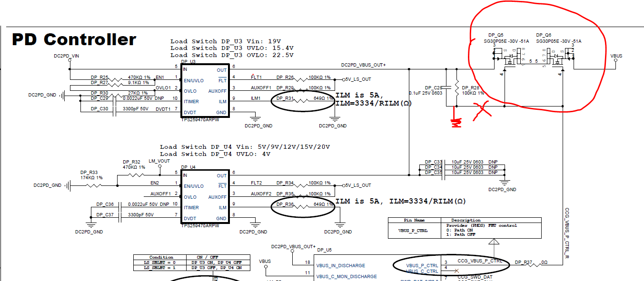Click the VBUS_C_CTRL pin name

(422, 271)
